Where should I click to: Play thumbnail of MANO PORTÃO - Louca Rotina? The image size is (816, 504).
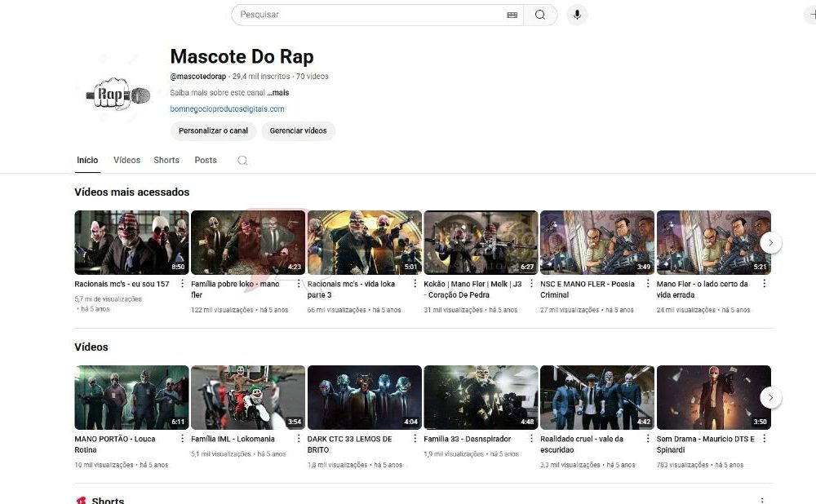tap(131, 397)
